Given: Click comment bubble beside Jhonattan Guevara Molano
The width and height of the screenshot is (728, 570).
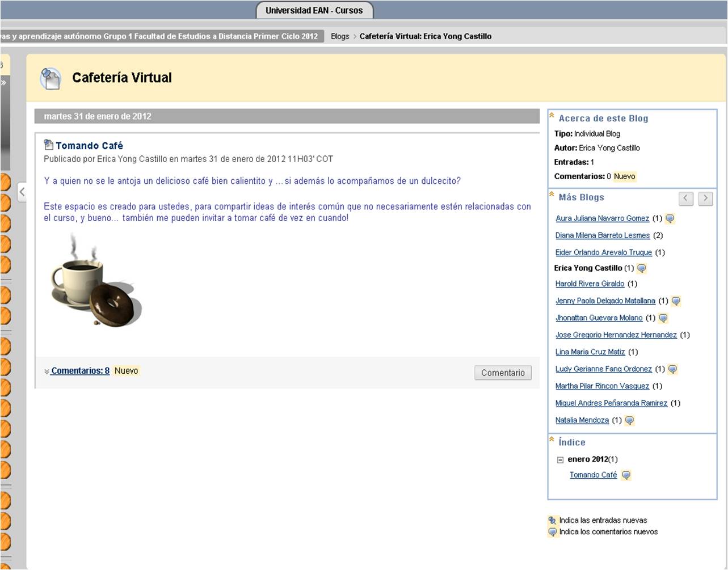Looking at the screenshot, I should click(663, 318).
